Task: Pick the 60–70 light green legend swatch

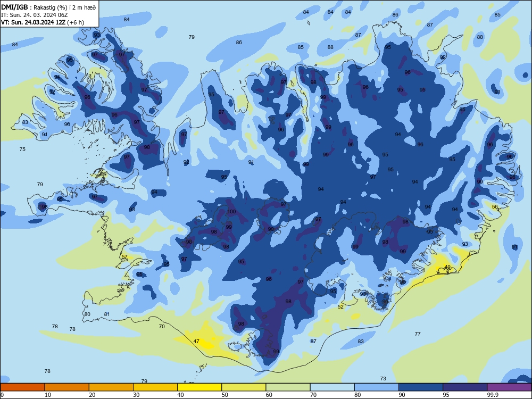Action: click(288, 387)
